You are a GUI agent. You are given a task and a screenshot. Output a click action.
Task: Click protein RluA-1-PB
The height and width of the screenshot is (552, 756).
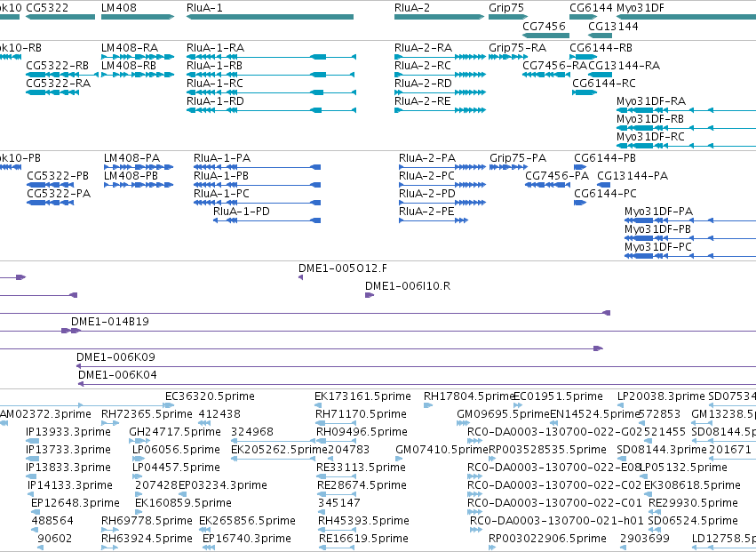(x=257, y=185)
